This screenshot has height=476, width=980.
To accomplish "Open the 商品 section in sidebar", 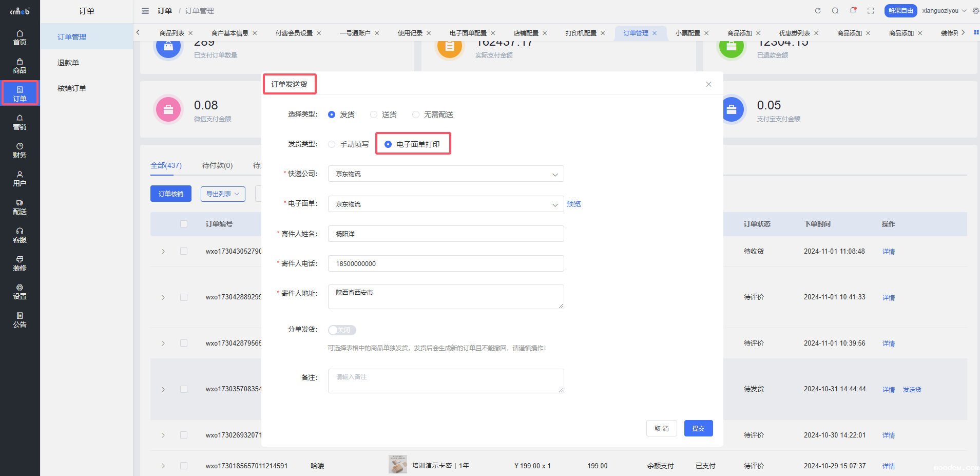I will [20, 66].
